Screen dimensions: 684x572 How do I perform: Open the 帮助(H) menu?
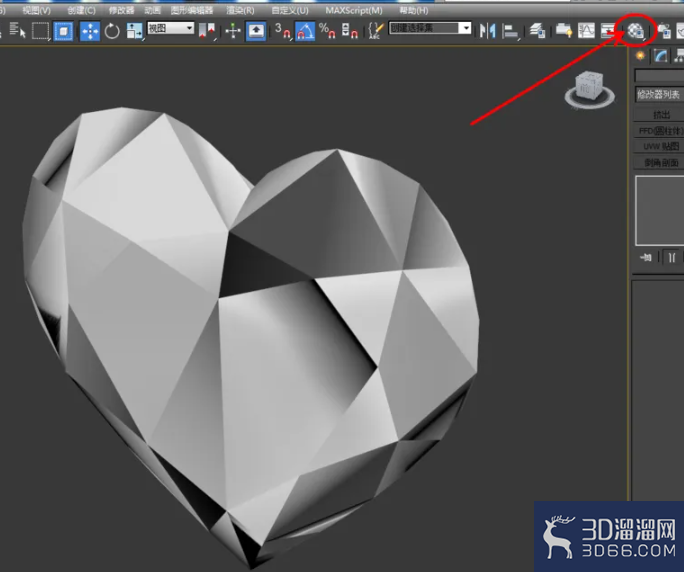click(414, 10)
